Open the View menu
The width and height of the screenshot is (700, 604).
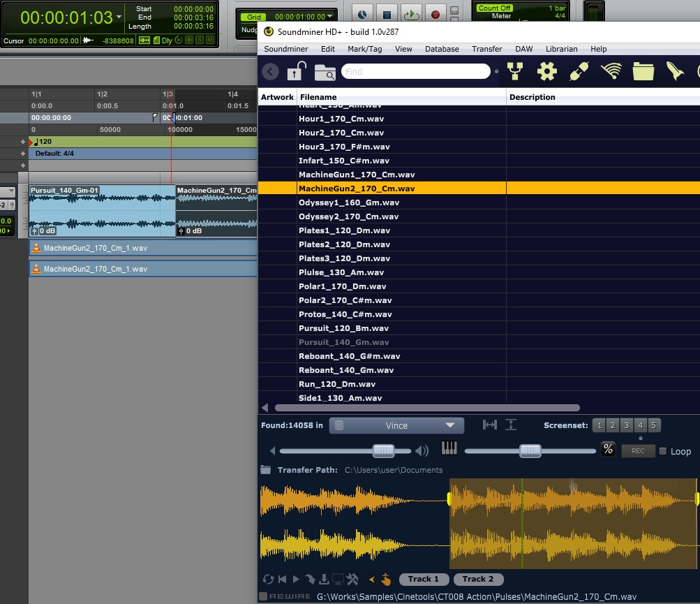point(403,49)
